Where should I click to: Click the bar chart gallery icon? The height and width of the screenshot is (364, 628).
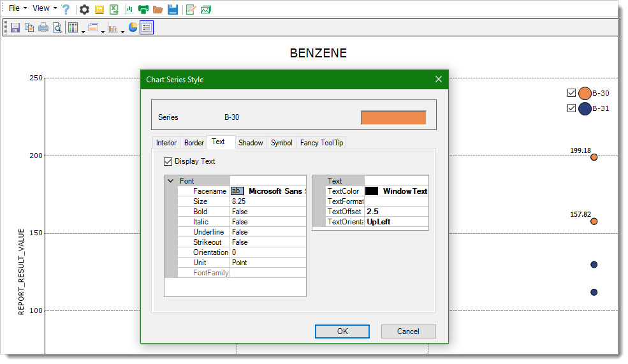pos(113,27)
